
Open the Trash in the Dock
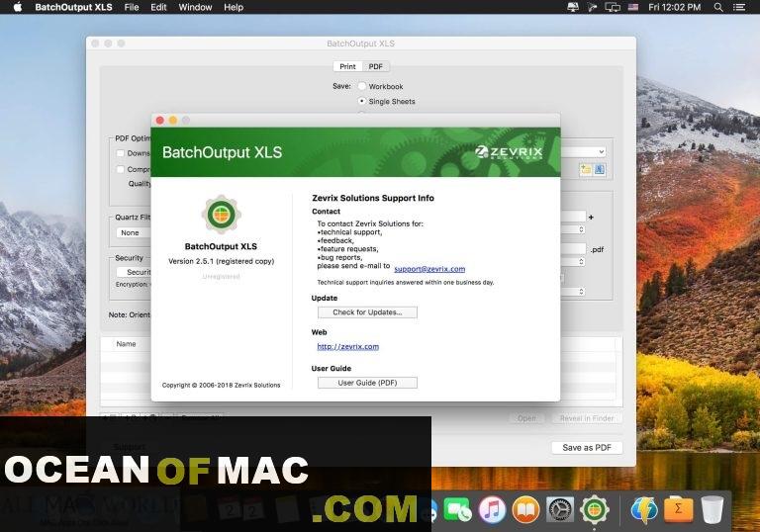click(x=712, y=509)
